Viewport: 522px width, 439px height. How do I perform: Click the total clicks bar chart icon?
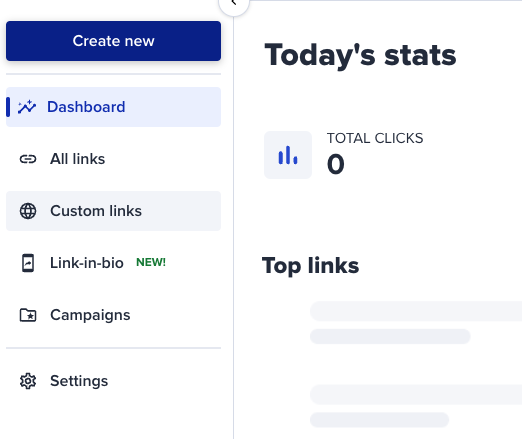coord(288,155)
